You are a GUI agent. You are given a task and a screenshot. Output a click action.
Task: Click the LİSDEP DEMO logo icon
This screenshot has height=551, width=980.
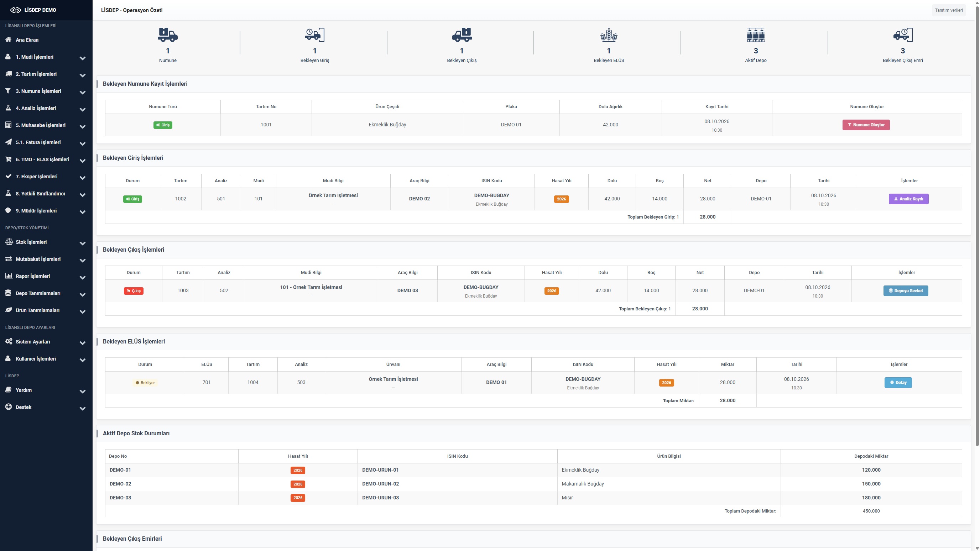click(16, 10)
